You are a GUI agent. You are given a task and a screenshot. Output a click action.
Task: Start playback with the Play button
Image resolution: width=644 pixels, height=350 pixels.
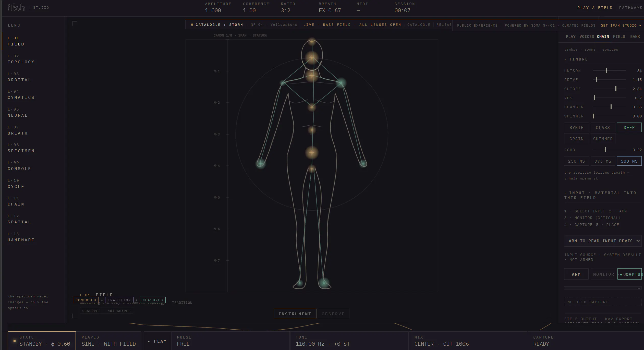coord(157,341)
